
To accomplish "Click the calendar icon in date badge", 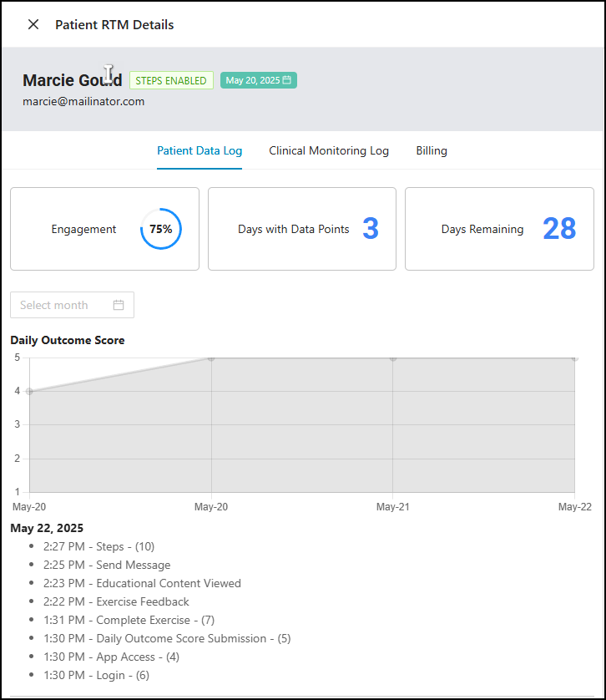I will 287,80.
